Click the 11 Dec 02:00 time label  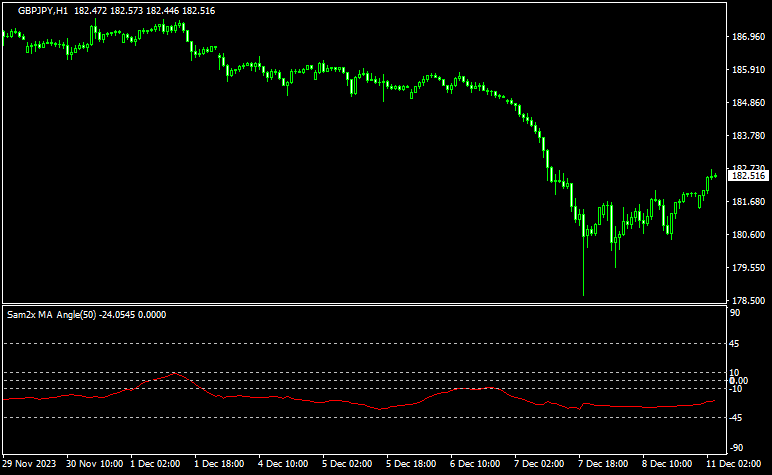733,464
